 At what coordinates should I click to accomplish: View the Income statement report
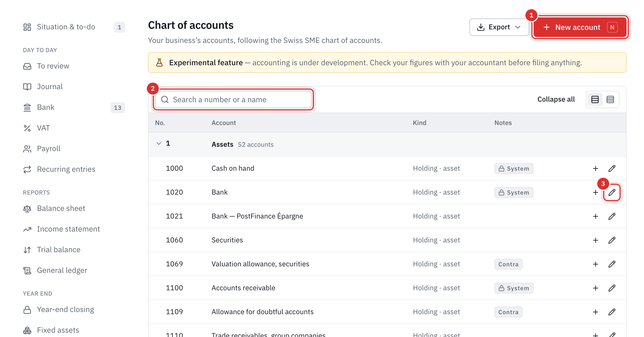(x=74, y=229)
